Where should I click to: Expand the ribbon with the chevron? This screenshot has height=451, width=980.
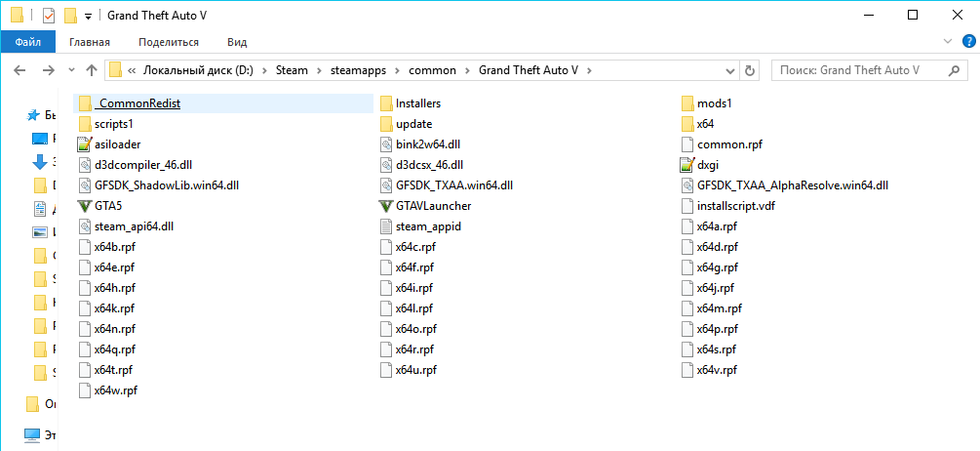[x=947, y=42]
